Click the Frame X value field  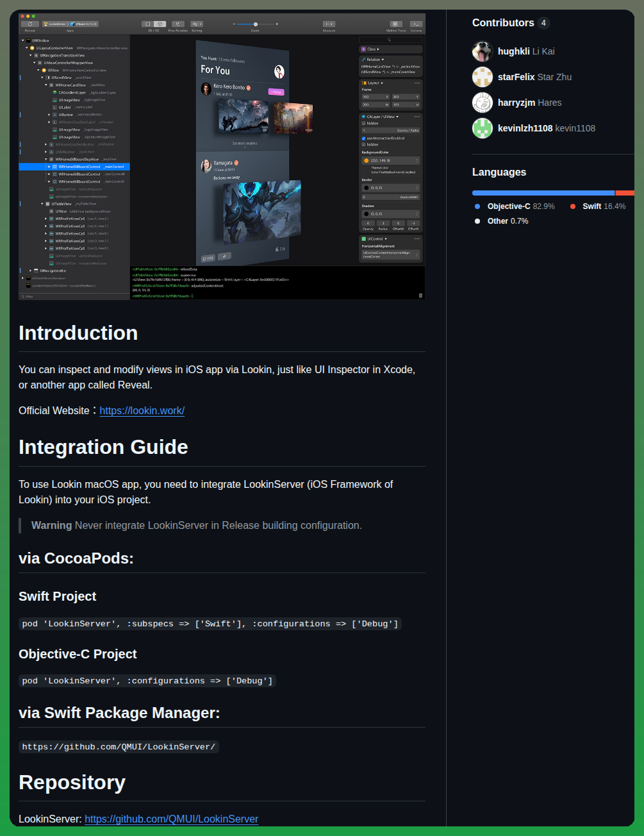click(376, 97)
